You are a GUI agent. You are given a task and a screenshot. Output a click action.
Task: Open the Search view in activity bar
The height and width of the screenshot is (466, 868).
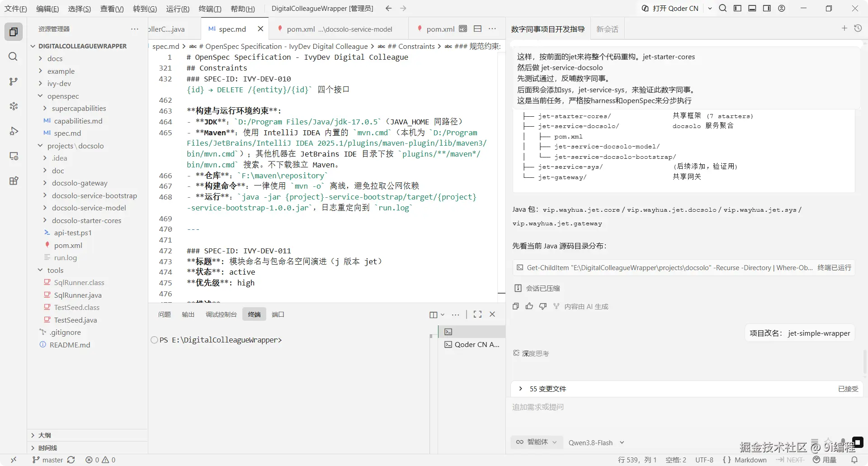(x=13, y=57)
